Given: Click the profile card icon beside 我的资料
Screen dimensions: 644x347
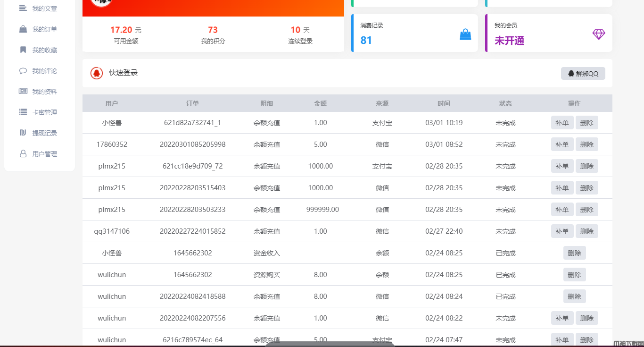Looking at the screenshot, I should click(x=23, y=92).
